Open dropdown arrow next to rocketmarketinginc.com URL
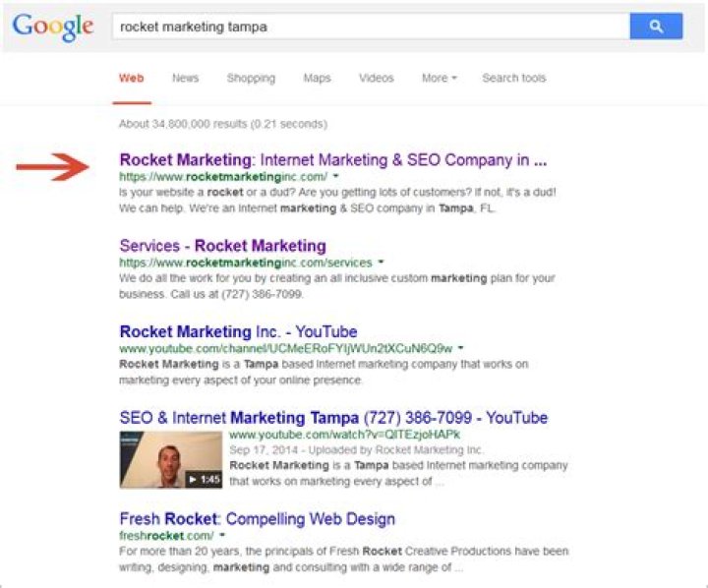 click(336, 176)
